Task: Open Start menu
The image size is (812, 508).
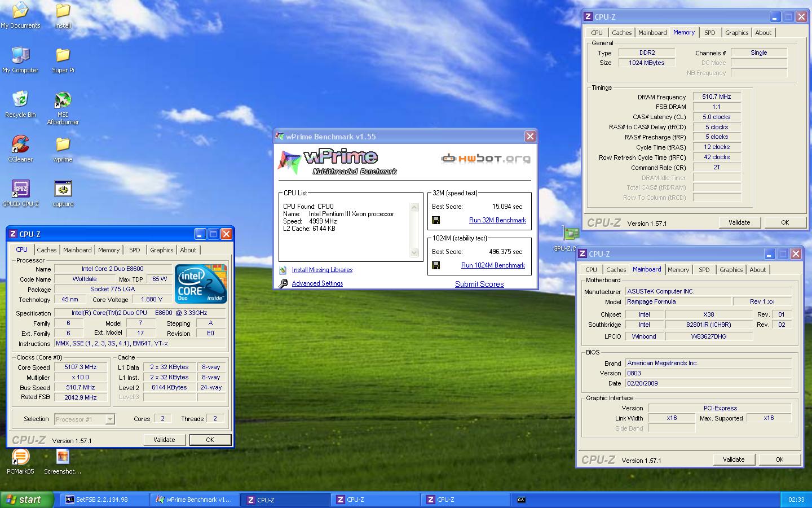Action: tap(27, 500)
